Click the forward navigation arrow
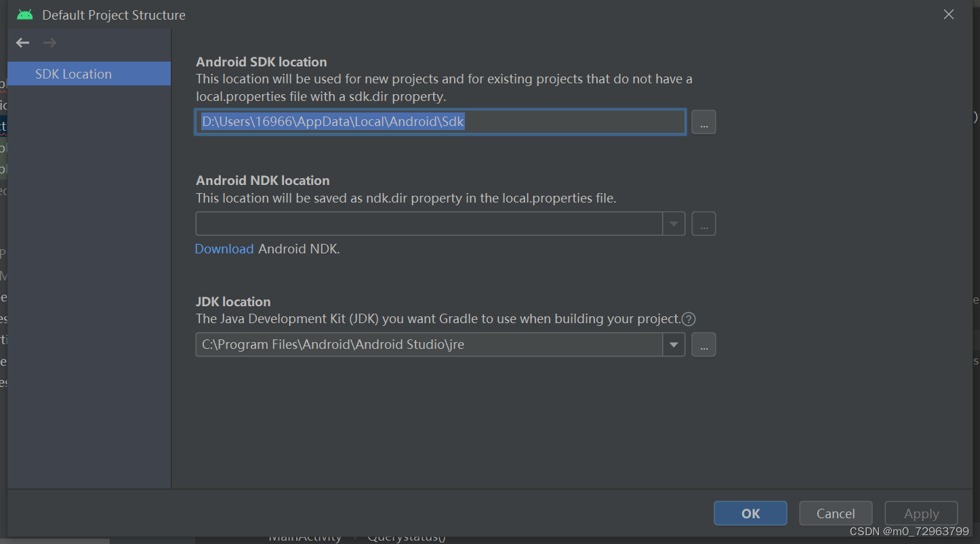980x544 pixels. 49,43
